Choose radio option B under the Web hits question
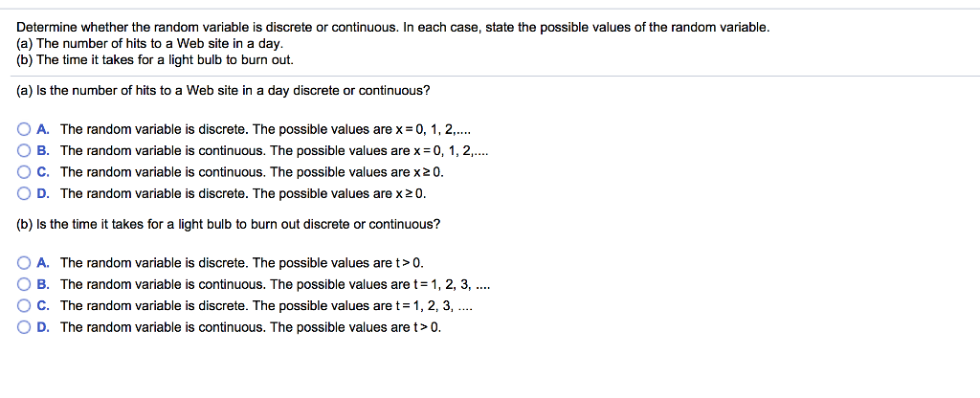This screenshot has height=398, width=980. coord(24,150)
